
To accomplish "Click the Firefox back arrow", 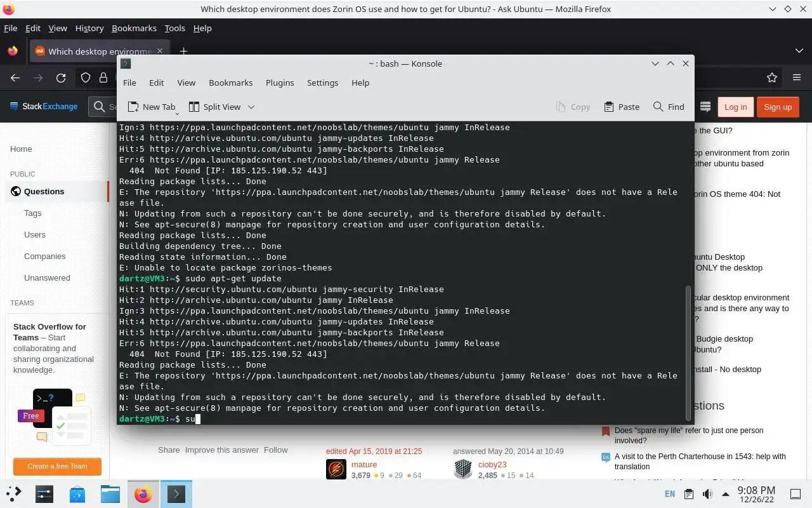I will (15, 77).
